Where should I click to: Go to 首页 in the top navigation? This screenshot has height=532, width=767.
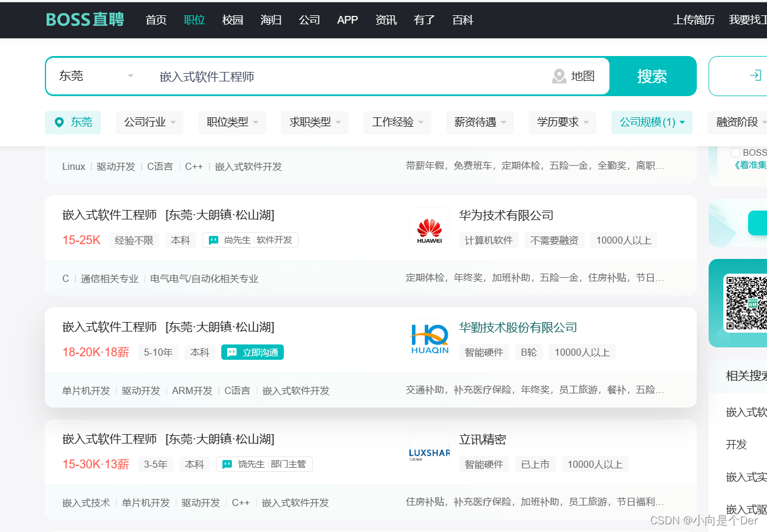coord(156,20)
